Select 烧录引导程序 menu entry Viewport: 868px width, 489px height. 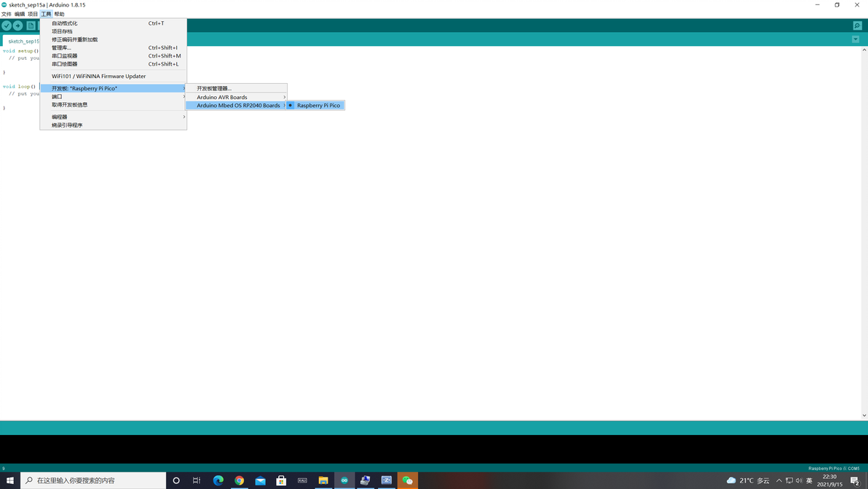(113, 125)
